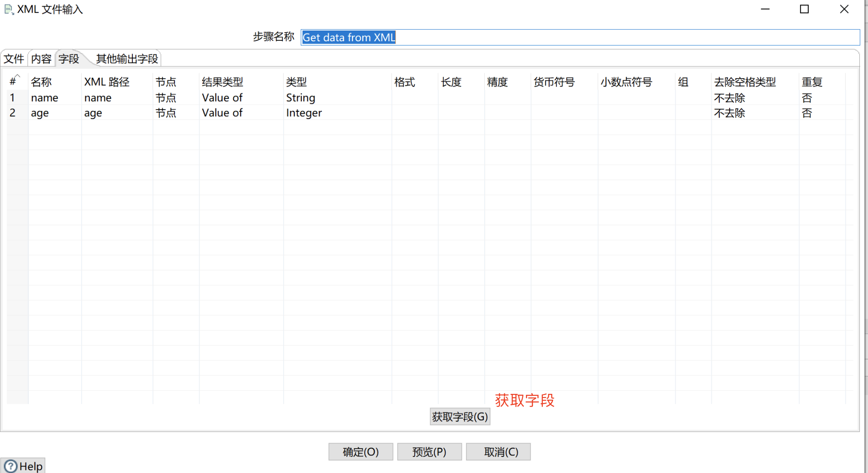
Task: Toggle the 重复 value 否 in name row
Action: [x=807, y=98]
